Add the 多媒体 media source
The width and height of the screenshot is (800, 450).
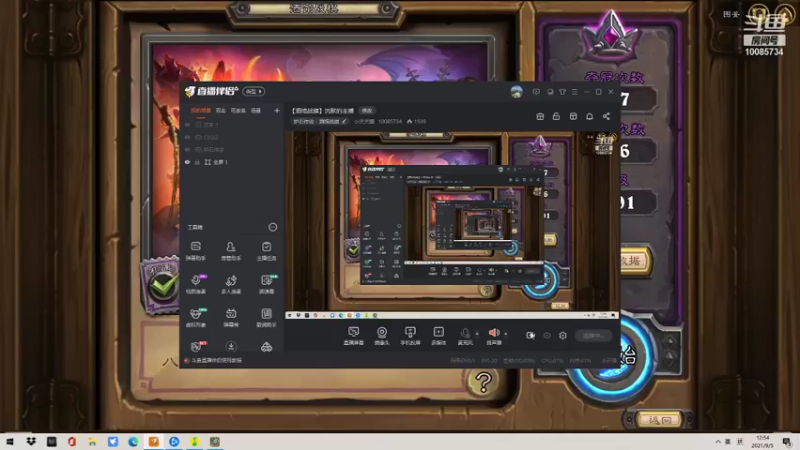(439, 336)
